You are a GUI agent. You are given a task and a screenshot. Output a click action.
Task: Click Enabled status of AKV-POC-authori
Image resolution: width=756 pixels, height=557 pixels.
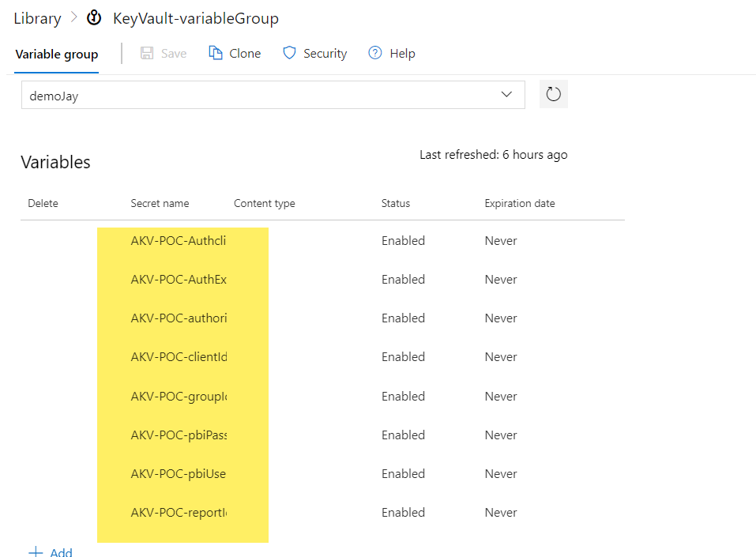point(403,318)
